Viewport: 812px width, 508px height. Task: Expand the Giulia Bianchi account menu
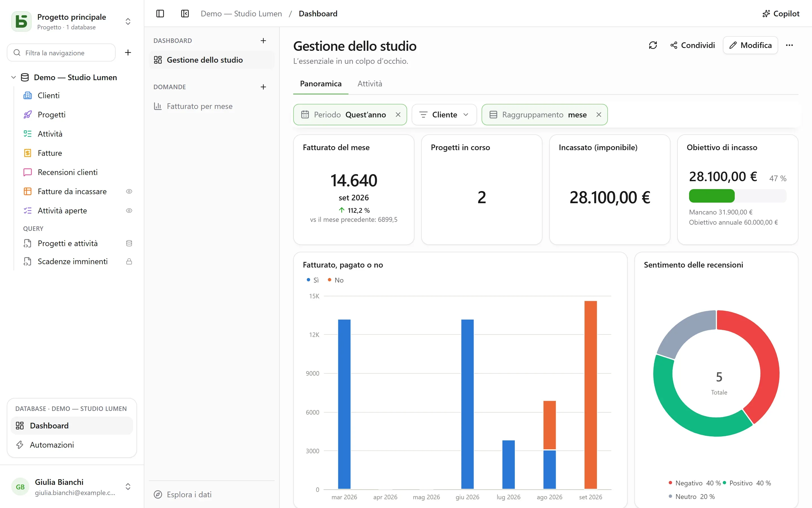[x=128, y=487]
